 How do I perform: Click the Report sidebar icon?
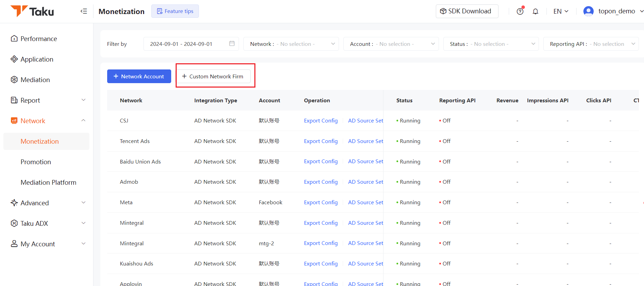(x=14, y=100)
